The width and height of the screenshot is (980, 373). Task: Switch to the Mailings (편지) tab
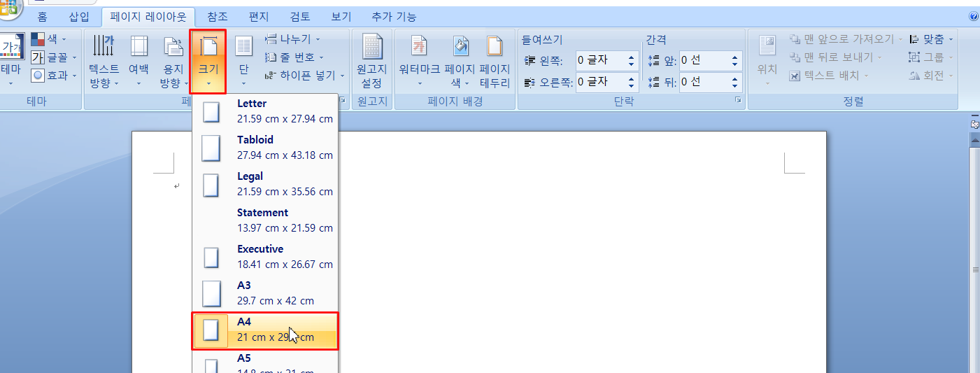pos(259,17)
